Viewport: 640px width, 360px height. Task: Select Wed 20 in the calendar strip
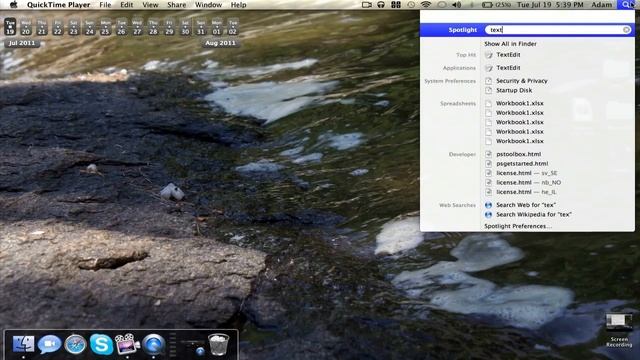click(26, 27)
